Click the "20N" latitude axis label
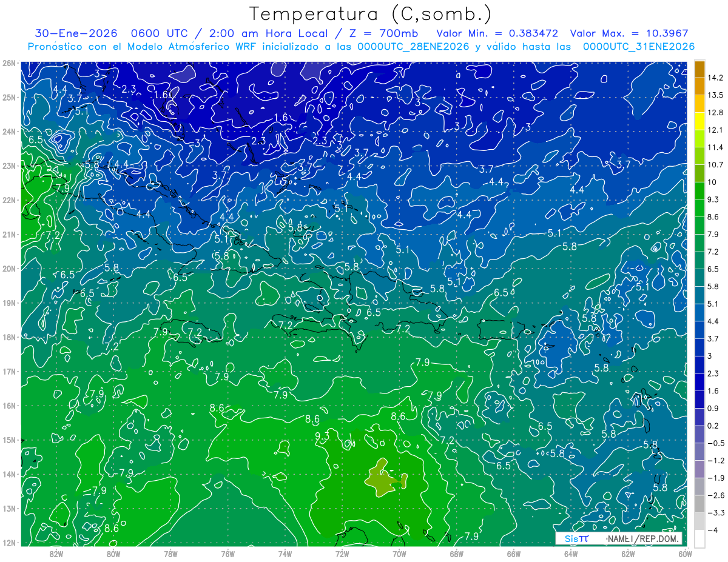The width and height of the screenshot is (728, 562). click(8, 269)
